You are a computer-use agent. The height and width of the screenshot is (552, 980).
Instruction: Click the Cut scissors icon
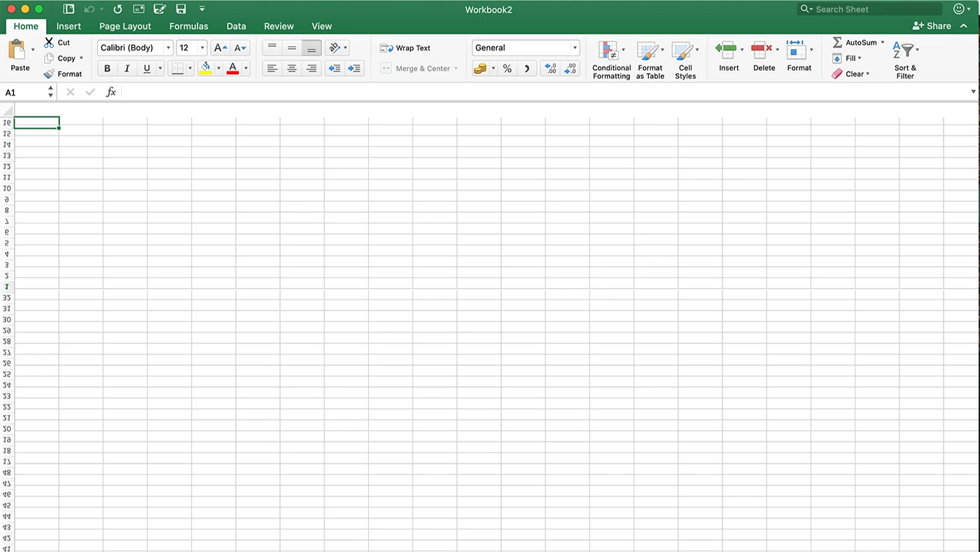pos(49,43)
